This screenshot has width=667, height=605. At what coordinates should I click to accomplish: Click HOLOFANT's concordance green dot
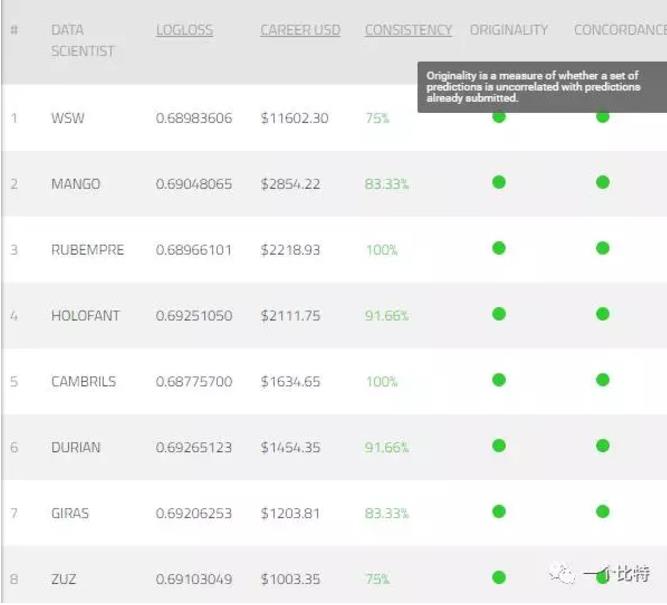point(603,314)
